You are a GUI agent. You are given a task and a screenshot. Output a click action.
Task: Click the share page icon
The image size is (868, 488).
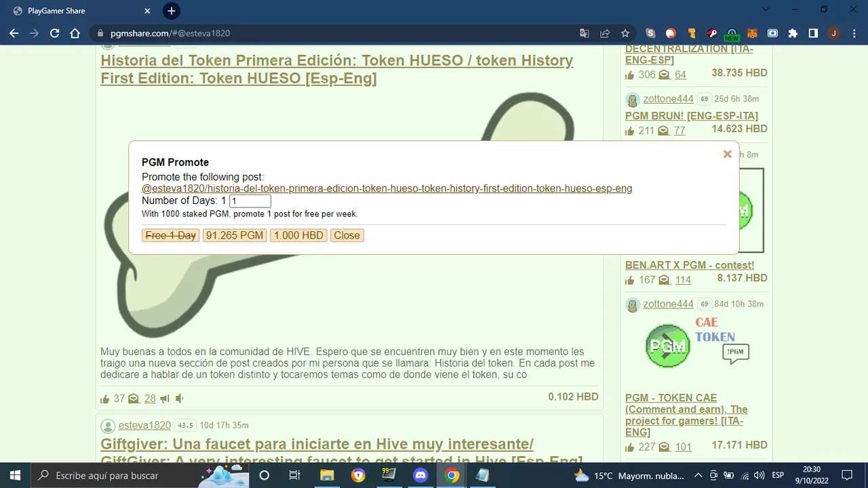pyautogui.click(x=605, y=33)
